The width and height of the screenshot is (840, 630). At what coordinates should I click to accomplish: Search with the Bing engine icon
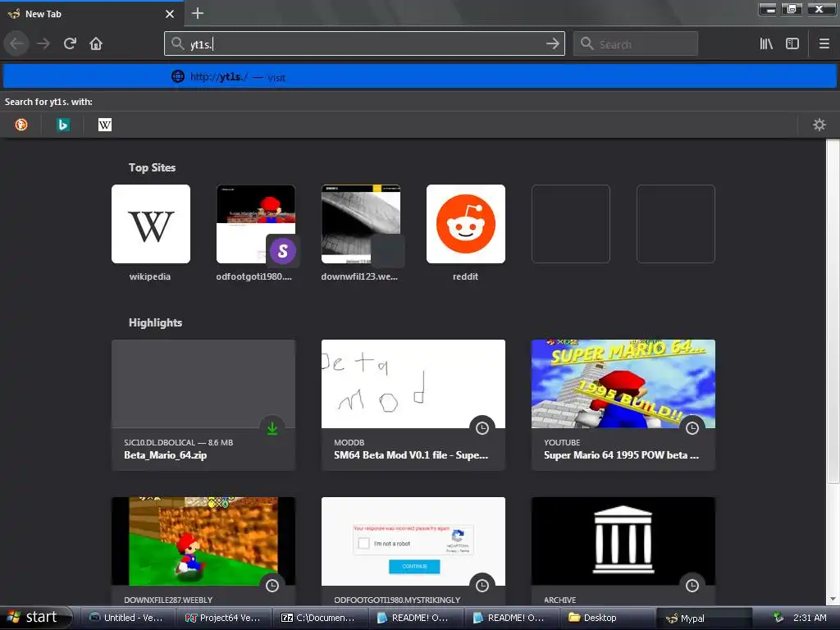(63, 125)
